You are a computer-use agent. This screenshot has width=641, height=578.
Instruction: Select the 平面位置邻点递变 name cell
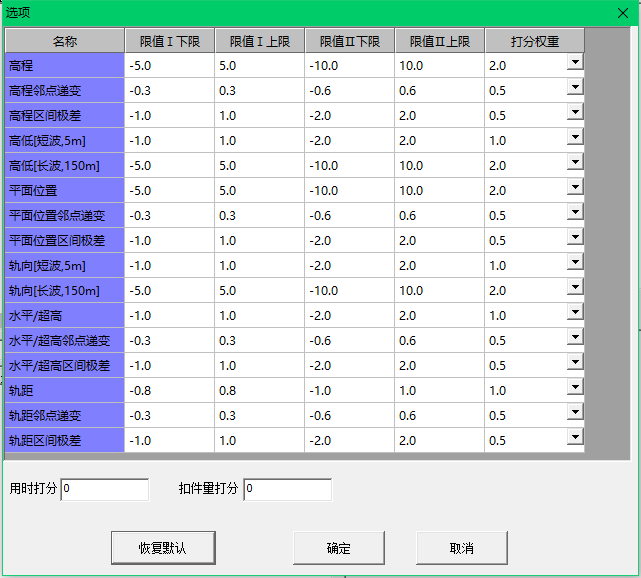click(x=65, y=215)
